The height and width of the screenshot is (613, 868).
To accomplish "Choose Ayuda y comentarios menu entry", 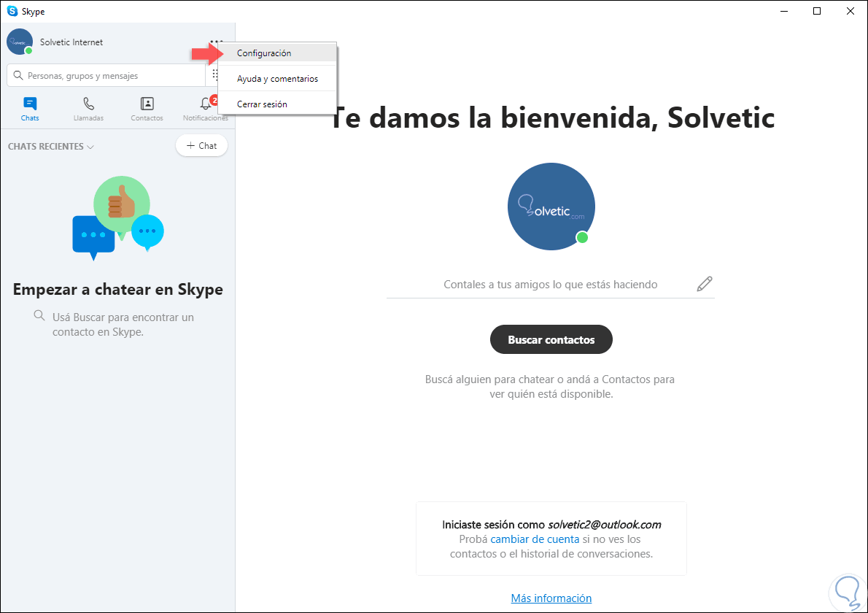I will click(x=277, y=79).
